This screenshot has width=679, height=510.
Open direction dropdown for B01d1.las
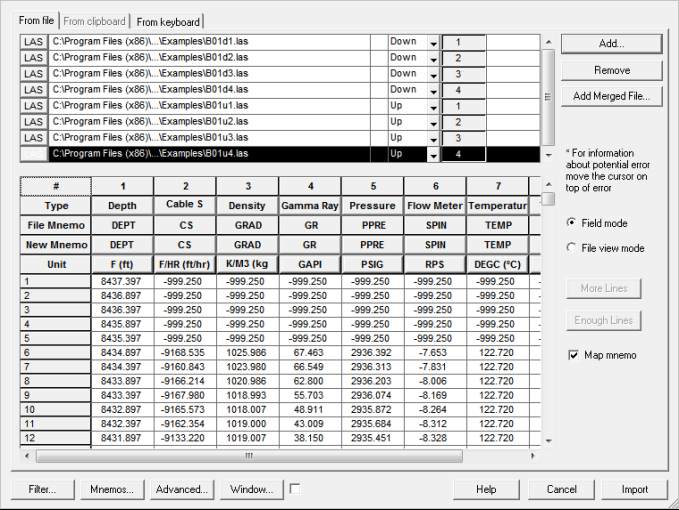[x=433, y=43]
